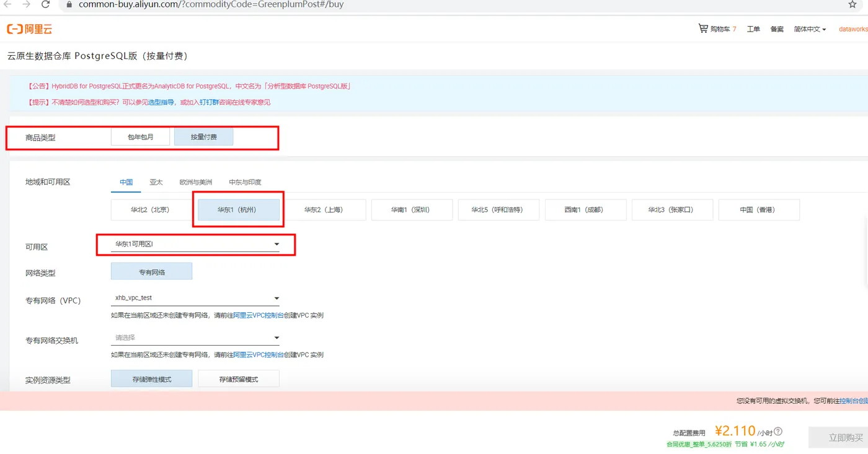Viewport: 868px width, 454px height.
Task: Choose region 华东2 (上海)
Action: point(325,210)
